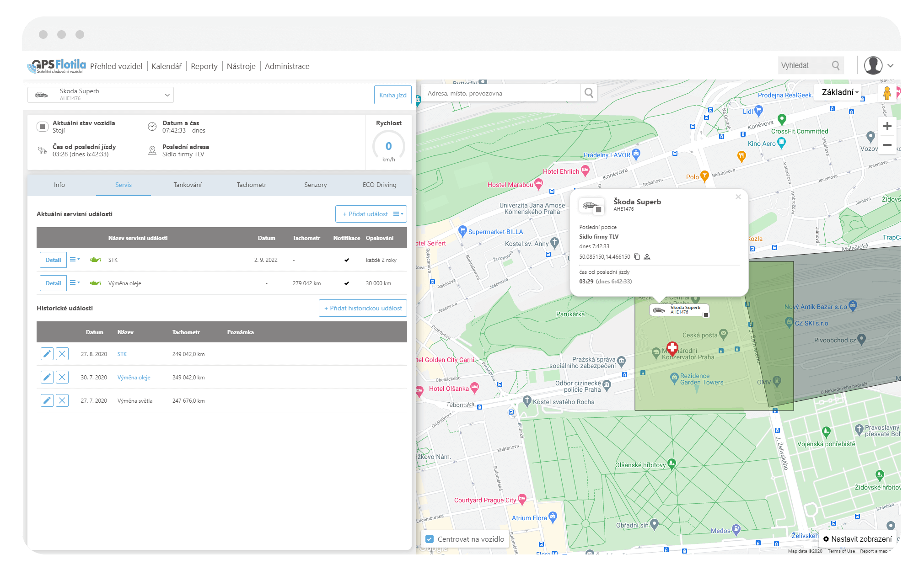Toggle notification checkmark for Výměna oleje
Viewport: 924px width, 570px height.
(x=347, y=283)
